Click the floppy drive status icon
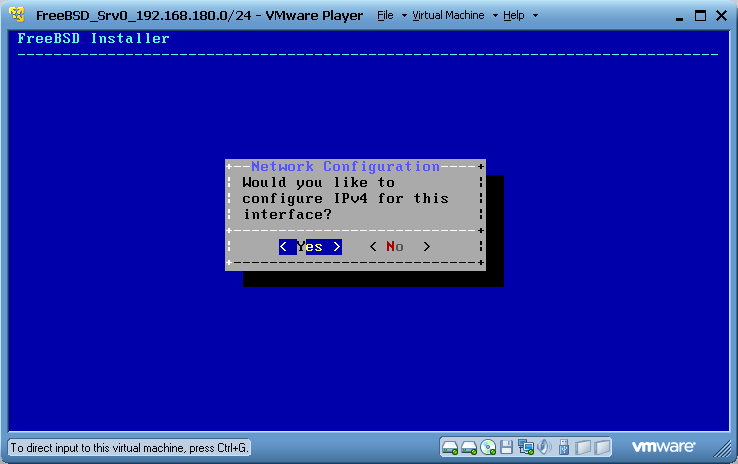 tap(506, 447)
